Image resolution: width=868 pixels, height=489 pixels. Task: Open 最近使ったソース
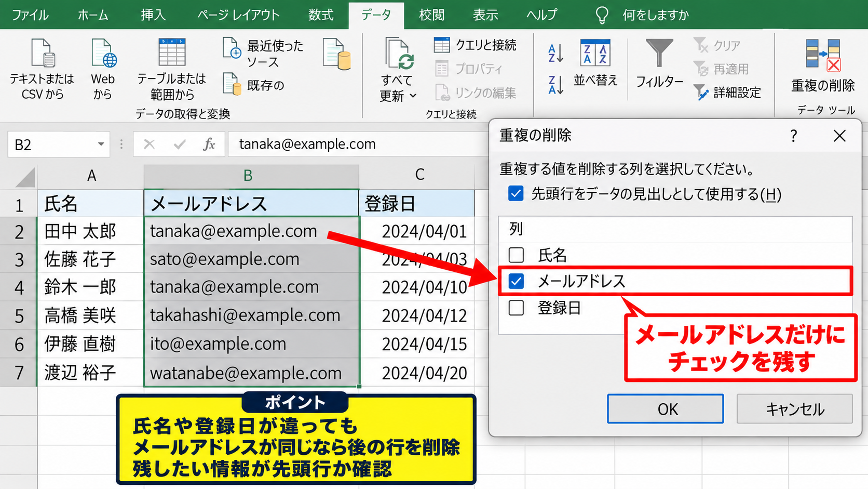[263, 54]
